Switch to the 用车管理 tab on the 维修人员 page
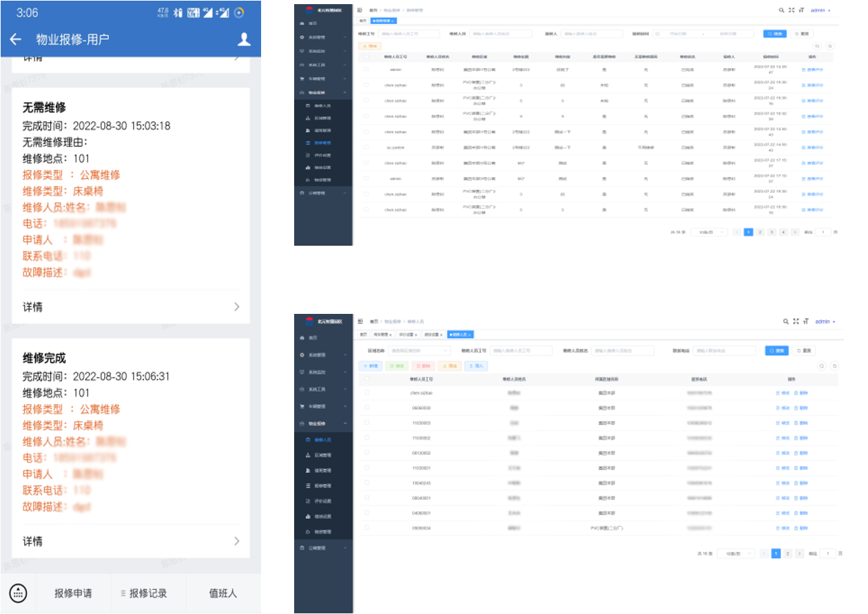 coord(382,335)
